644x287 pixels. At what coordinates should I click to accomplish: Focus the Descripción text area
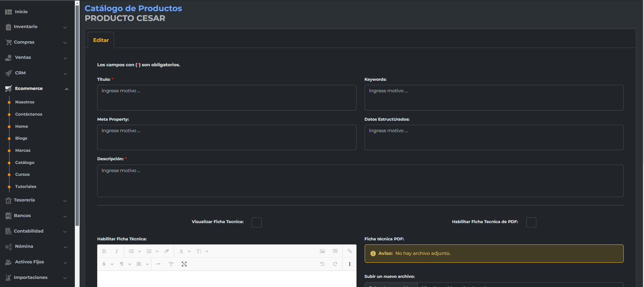point(360,181)
